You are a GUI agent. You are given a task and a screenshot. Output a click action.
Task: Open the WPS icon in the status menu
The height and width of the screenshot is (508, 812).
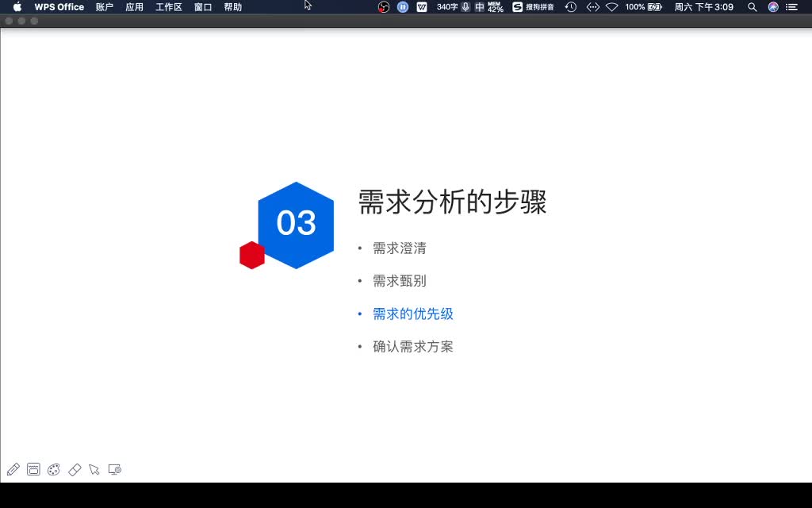coord(422,6)
